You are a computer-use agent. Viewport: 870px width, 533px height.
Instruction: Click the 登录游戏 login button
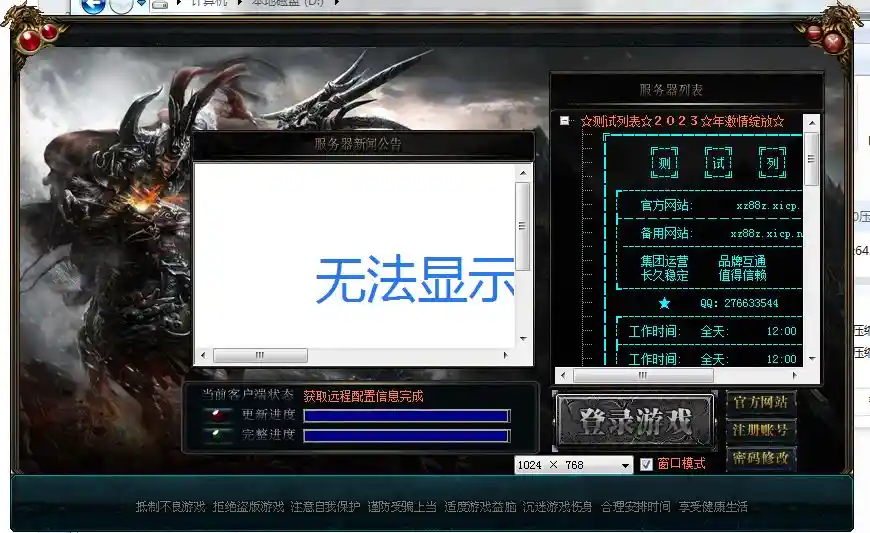pyautogui.click(x=635, y=422)
